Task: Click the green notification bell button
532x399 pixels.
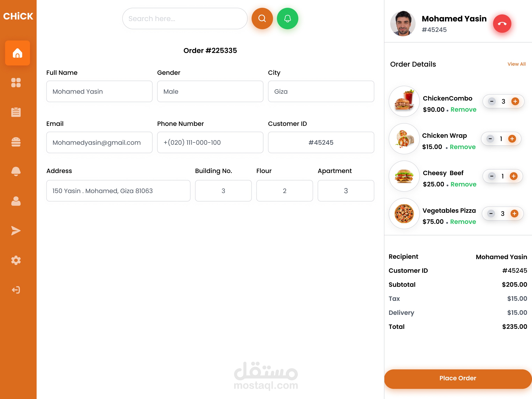Action: click(287, 19)
